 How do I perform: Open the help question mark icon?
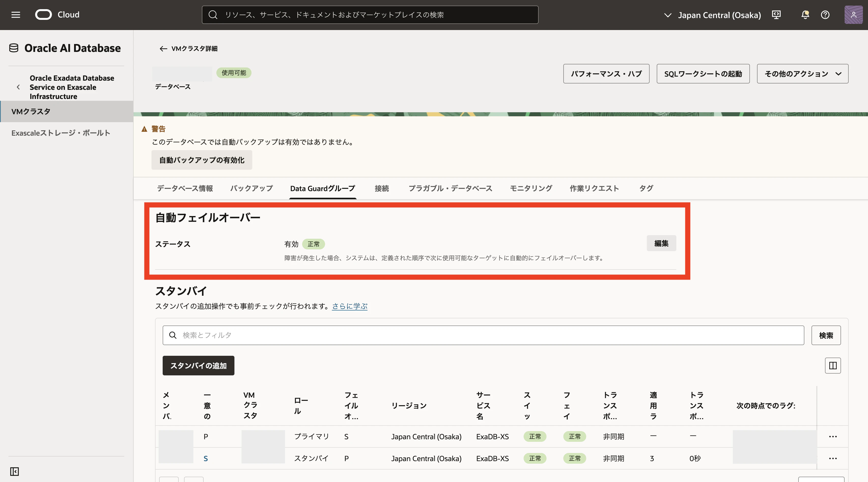point(825,15)
